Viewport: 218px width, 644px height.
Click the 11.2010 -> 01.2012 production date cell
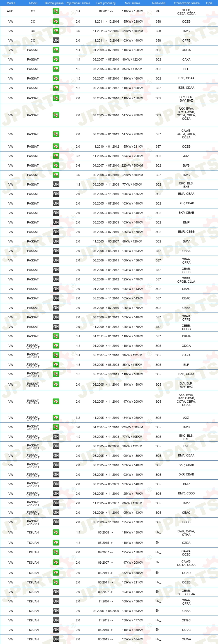coord(106,146)
